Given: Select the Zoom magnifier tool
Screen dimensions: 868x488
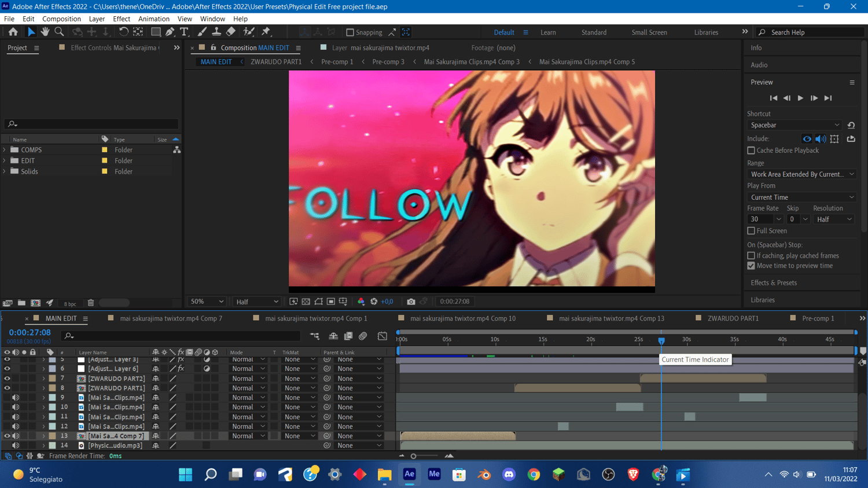Looking at the screenshot, I should click(x=59, y=32).
